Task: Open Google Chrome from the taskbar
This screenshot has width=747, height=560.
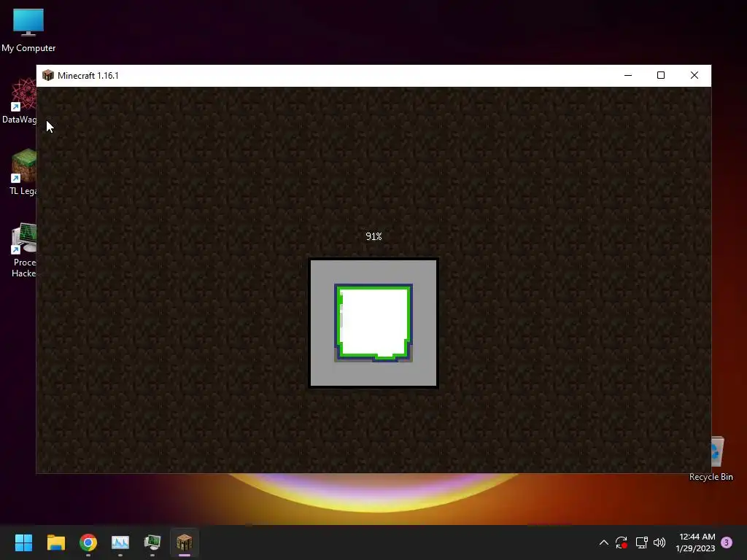Action: tap(88, 542)
